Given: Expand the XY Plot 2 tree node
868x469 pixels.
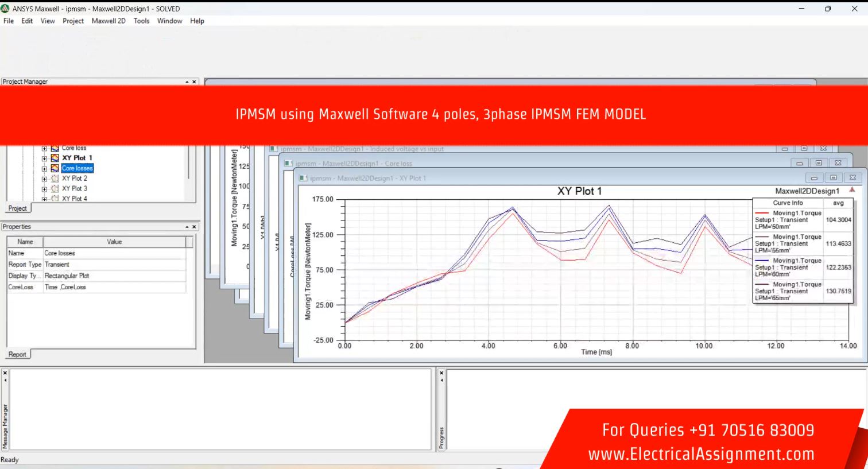Looking at the screenshot, I should click(x=44, y=179).
